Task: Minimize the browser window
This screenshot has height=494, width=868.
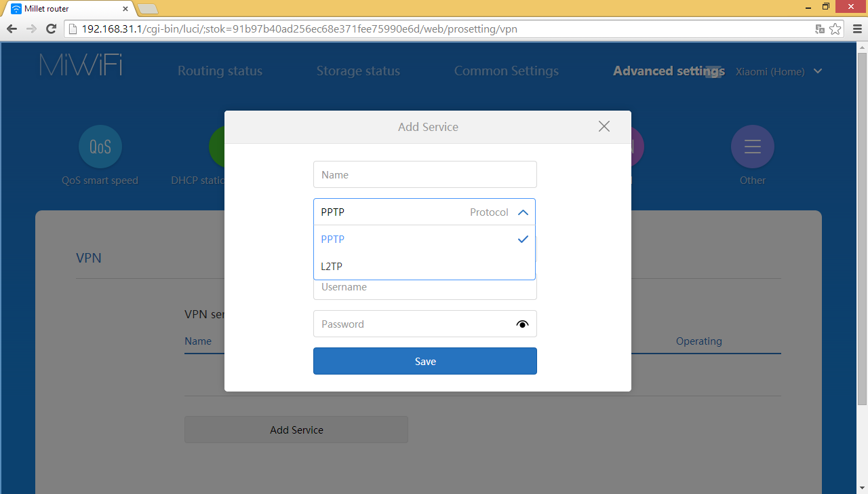Action: (x=809, y=7)
